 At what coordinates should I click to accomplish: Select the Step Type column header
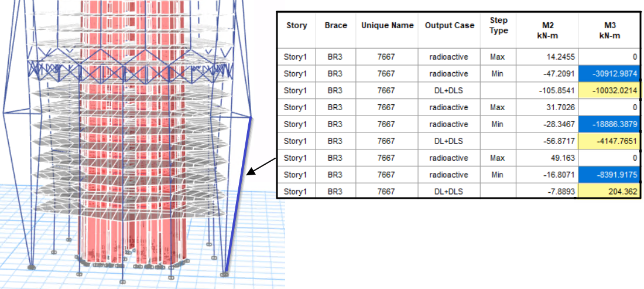(498, 26)
